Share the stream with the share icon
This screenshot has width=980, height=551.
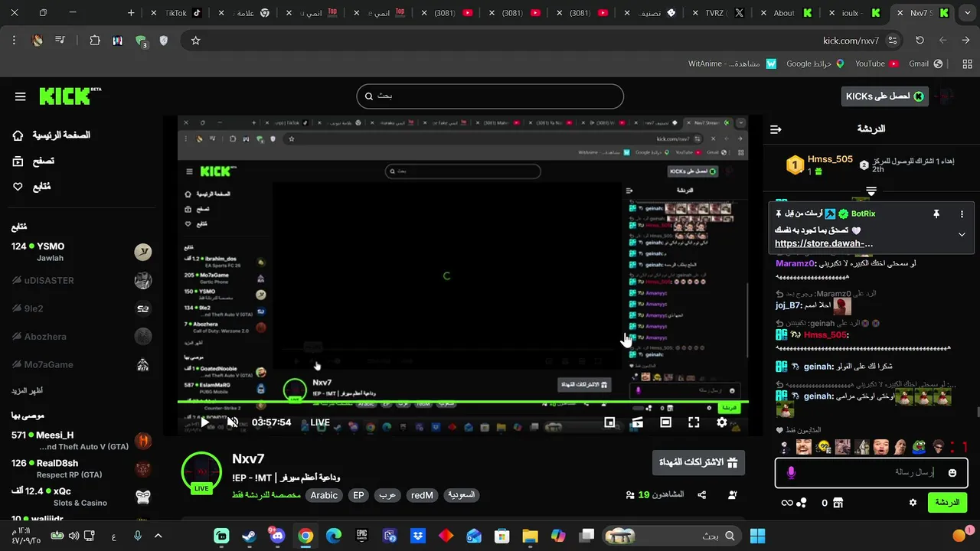tap(702, 495)
